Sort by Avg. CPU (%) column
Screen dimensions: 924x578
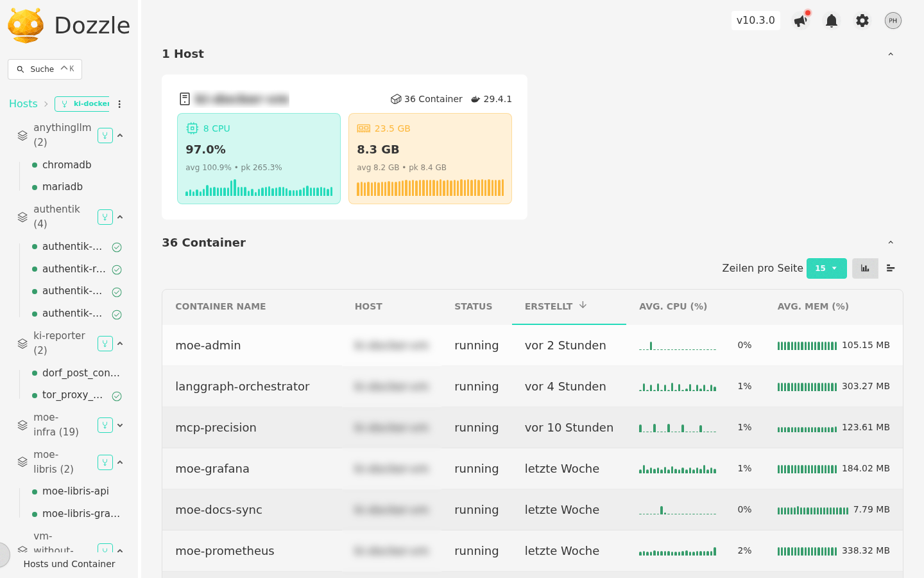click(x=673, y=307)
